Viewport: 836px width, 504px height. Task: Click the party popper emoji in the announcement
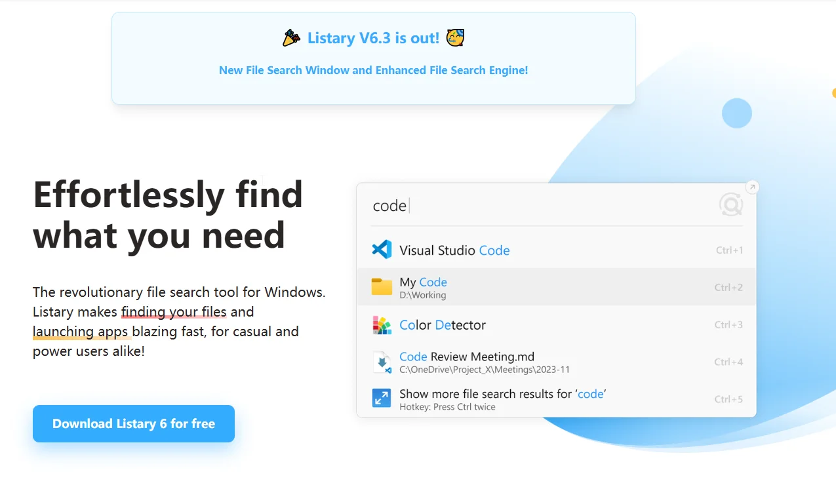click(292, 38)
